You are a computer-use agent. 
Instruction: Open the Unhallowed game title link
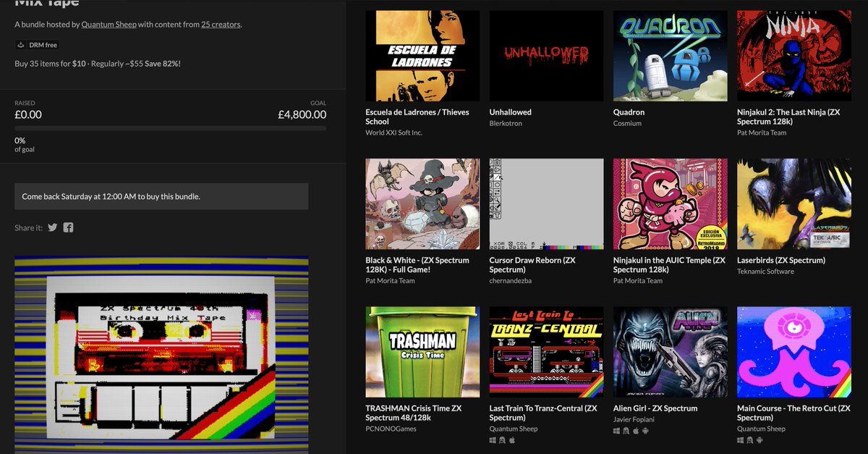[x=510, y=112]
